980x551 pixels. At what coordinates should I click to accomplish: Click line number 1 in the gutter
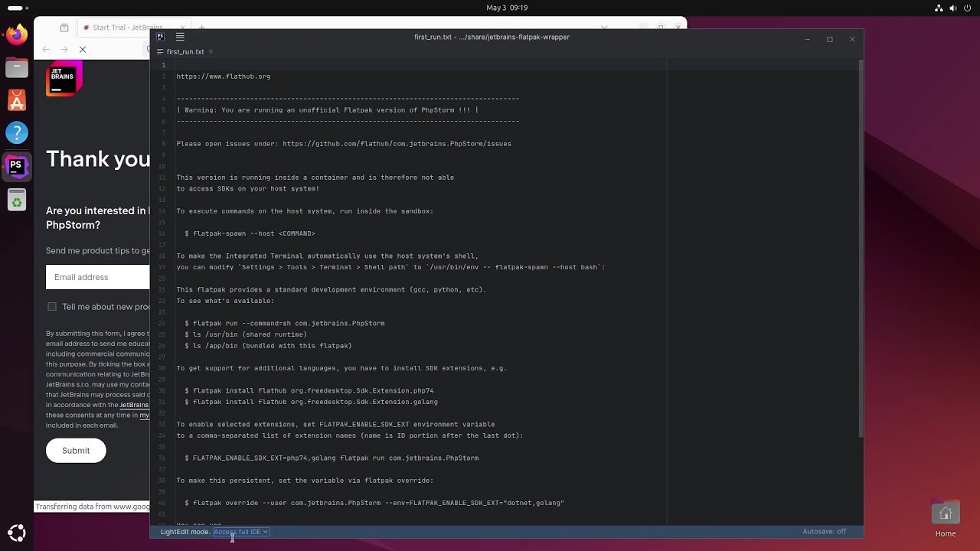point(163,65)
